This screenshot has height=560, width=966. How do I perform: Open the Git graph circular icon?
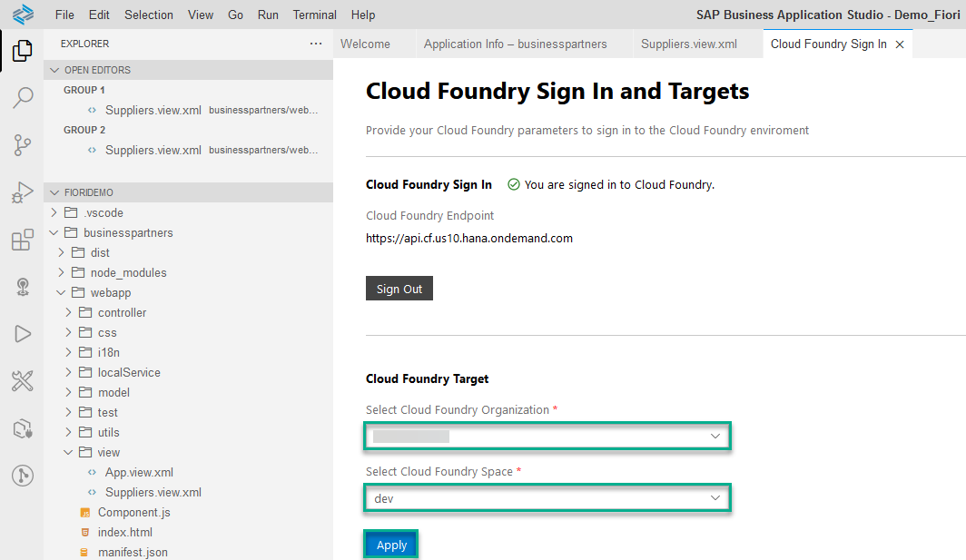pyautogui.click(x=22, y=476)
